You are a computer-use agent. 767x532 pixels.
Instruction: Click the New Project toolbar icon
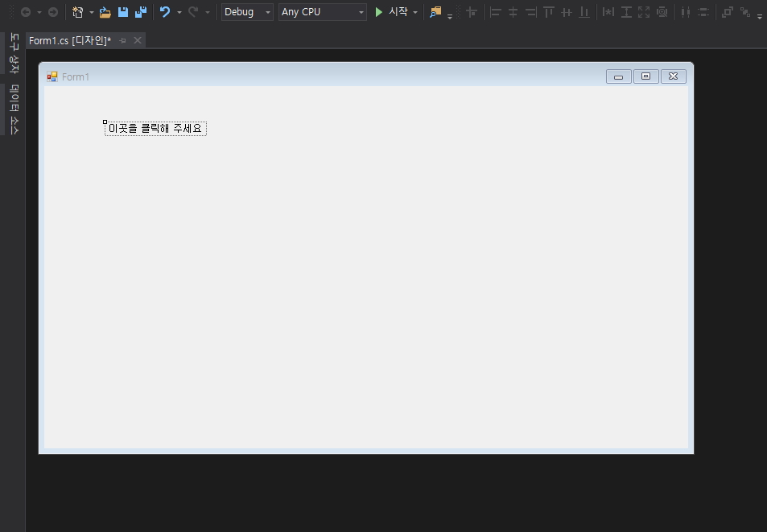click(78, 12)
